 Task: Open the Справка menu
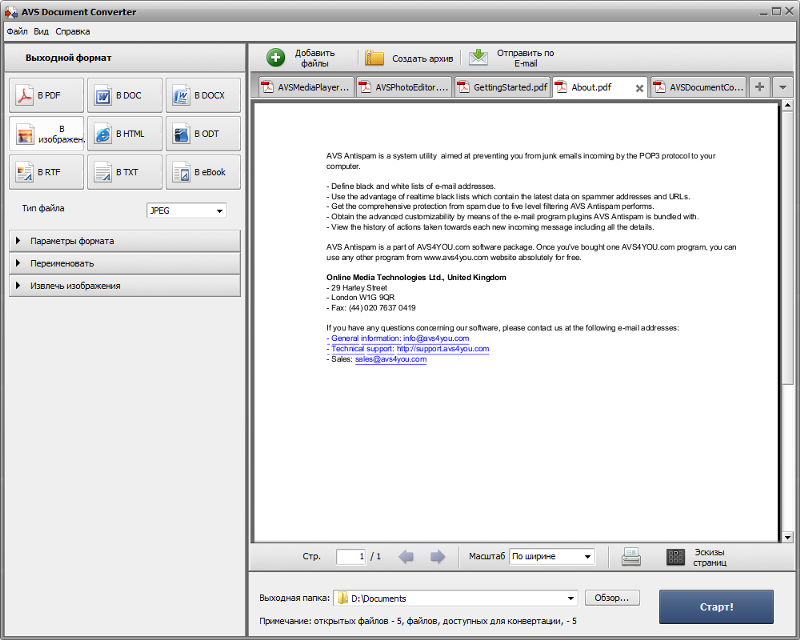tap(72, 32)
